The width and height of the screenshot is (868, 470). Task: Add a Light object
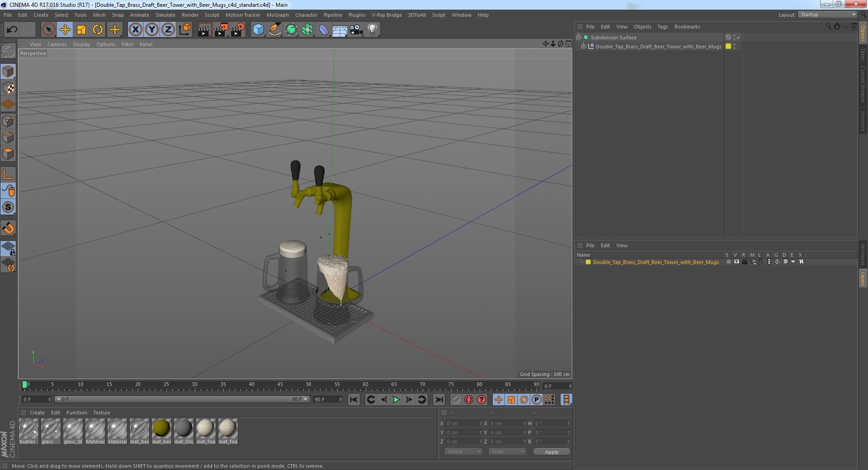click(x=372, y=30)
